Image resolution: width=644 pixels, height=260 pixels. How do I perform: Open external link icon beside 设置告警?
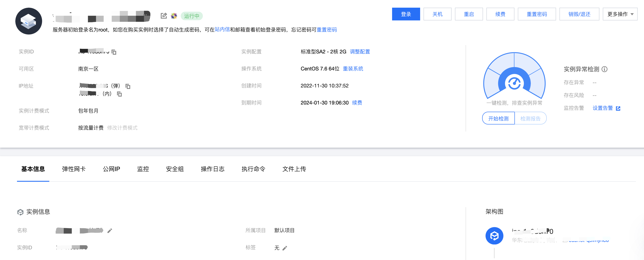(618, 108)
